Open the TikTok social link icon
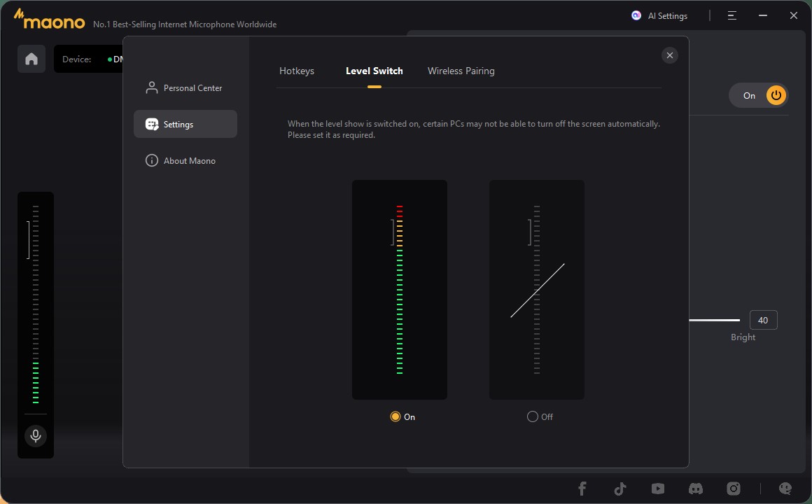 [619, 489]
